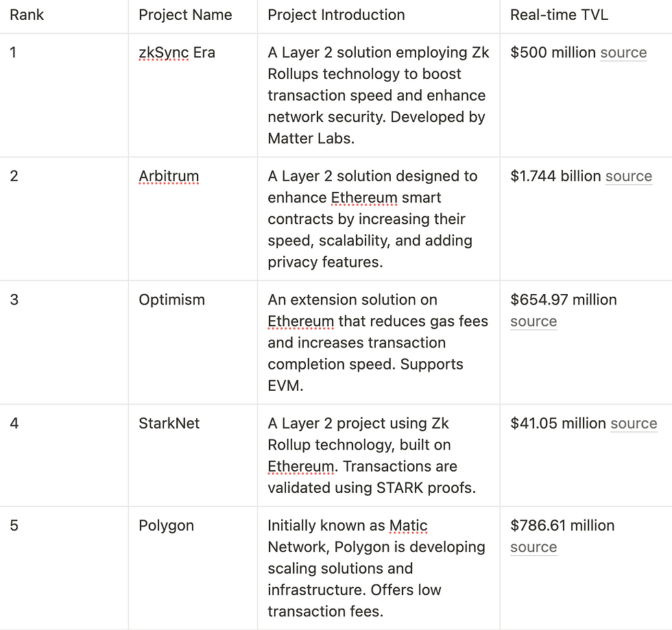
Task: Open the StarkNet TVL source link
Action: pyautogui.click(x=634, y=424)
